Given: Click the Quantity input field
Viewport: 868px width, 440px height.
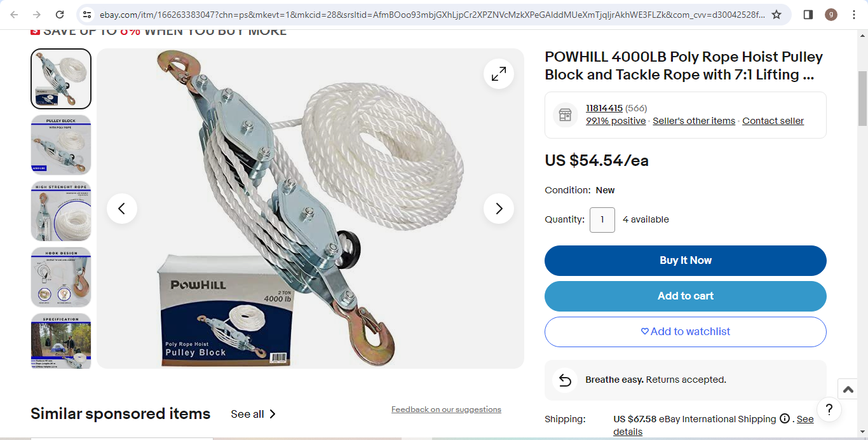Looking at the screenshot, I should pos(602,220).
